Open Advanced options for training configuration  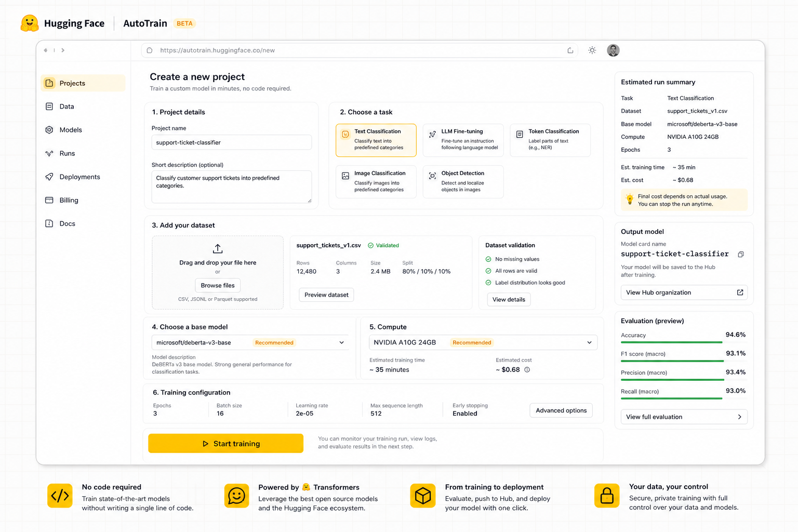coord(561,410)
